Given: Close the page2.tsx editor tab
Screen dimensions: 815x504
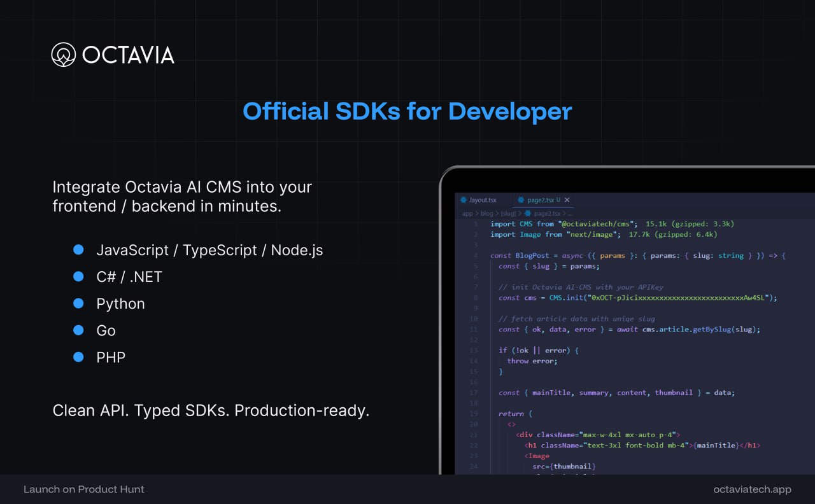Looking at the screenshot, I should [x=567, y=200].
